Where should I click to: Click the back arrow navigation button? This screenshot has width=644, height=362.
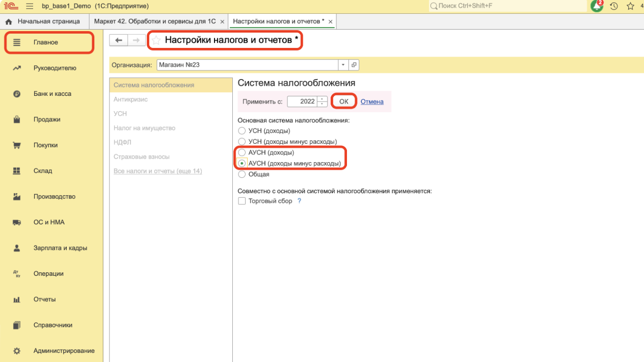118,40
